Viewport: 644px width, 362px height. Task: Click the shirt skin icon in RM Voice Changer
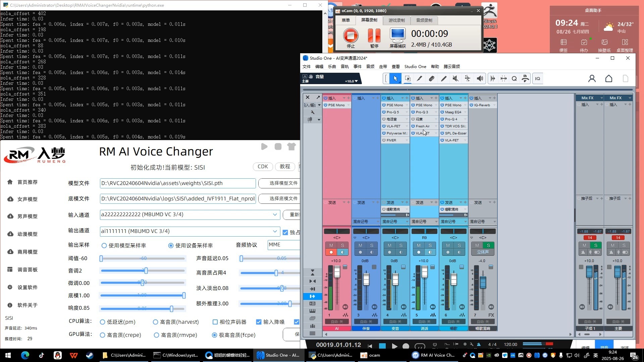click(x=291, y=146)
